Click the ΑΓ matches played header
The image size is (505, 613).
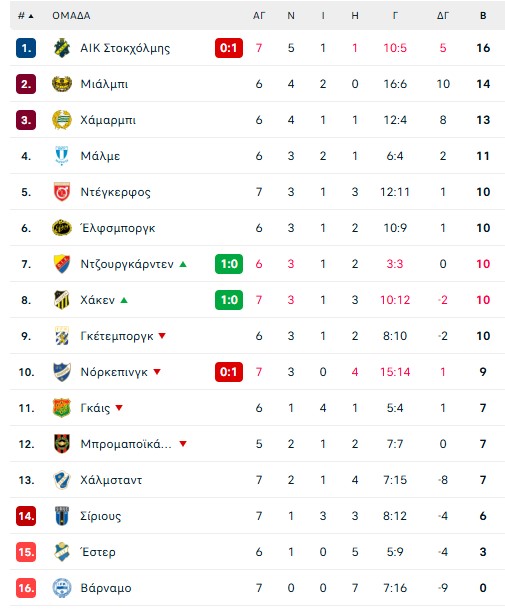tap(259, 16)
